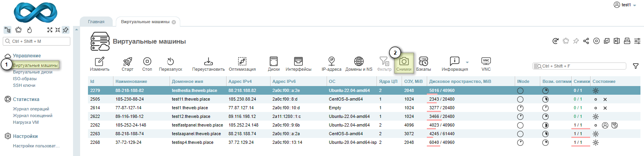Open popular items flame icon
The width and height of the screenshot is (644, 156).
pos(29,30)
